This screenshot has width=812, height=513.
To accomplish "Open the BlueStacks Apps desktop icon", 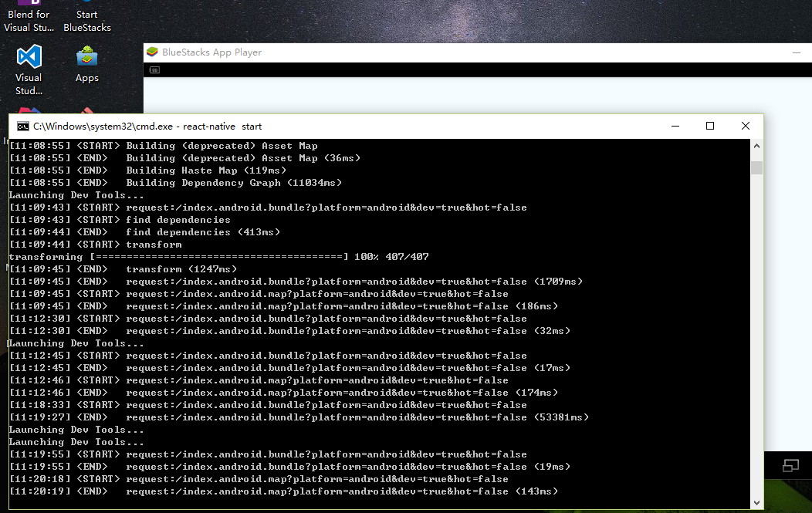I will pyautogui.click(x=87, y=64).
